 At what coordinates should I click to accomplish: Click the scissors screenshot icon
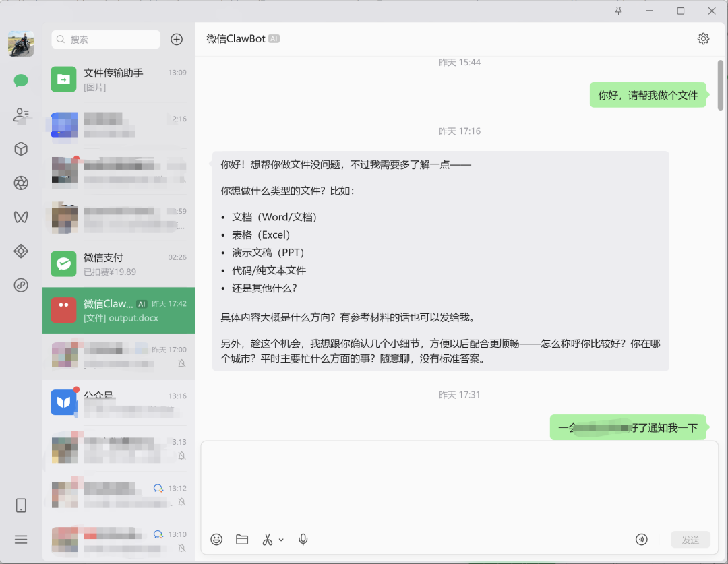point(268,539)
